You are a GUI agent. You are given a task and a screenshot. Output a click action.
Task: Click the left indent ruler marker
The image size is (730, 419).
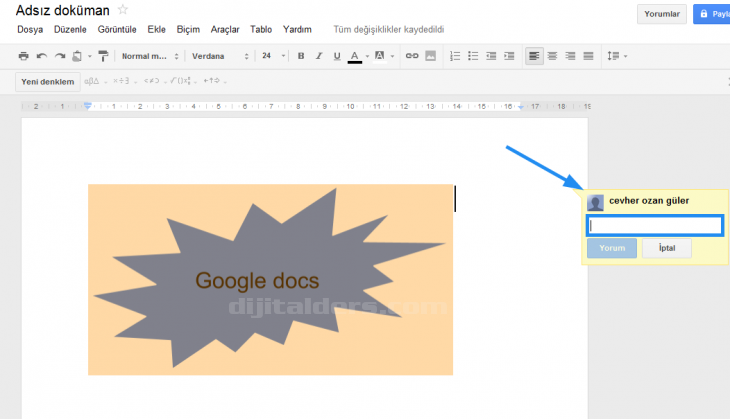pyautogui.click(x=88, y=106)
